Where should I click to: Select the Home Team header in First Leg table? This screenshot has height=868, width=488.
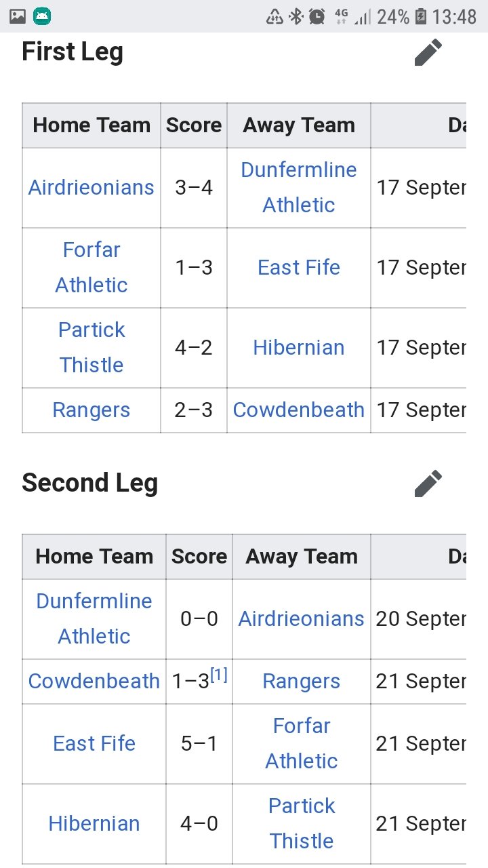91,125
